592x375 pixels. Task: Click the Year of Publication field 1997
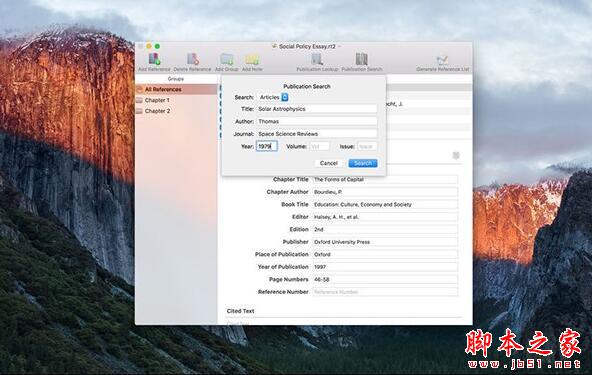coord(385,267)
